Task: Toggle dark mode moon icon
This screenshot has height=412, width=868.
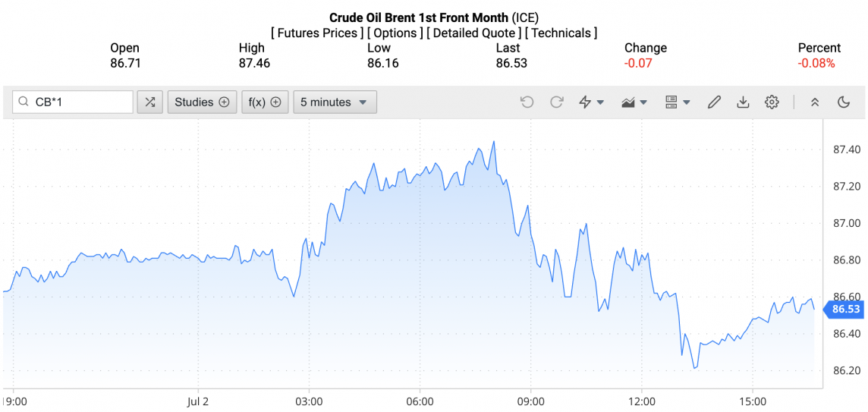Action: point(844,102)
